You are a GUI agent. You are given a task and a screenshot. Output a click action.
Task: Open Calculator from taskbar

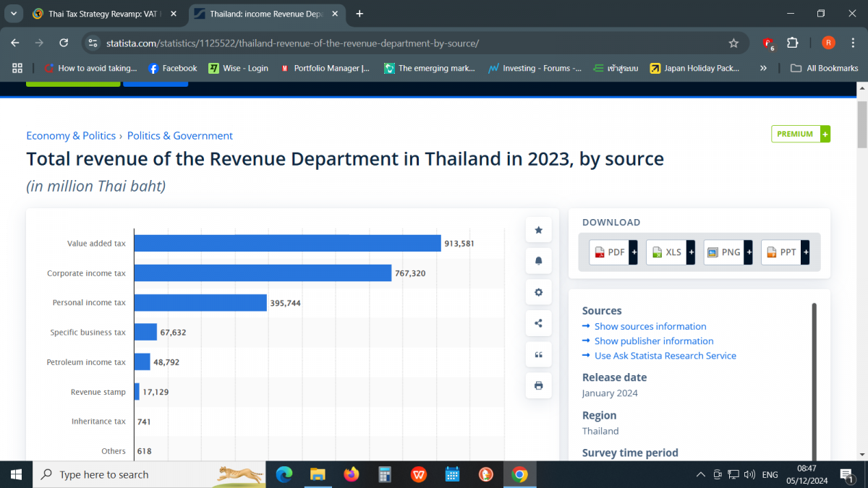pos(385,474)
